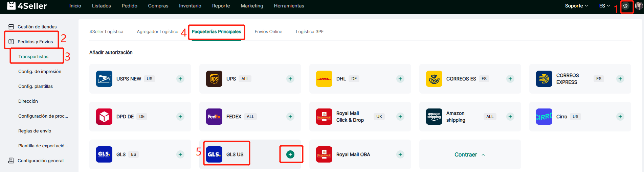Add authorization for UPS
This screenshot has height=172, width=644.
pos(290,79)
